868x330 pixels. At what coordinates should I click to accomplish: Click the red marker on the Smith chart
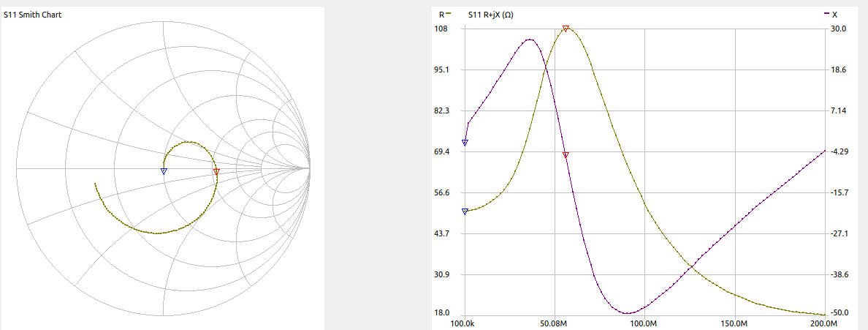point(216,172)
